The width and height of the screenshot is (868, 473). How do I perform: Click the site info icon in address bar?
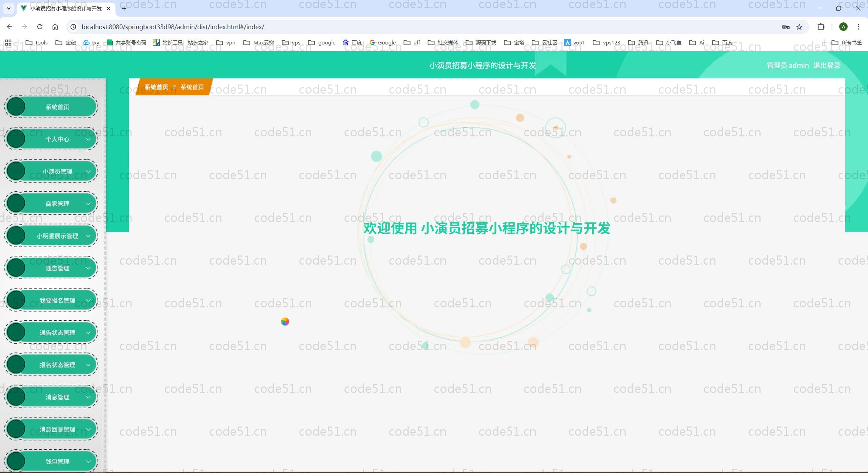(73, 27)
